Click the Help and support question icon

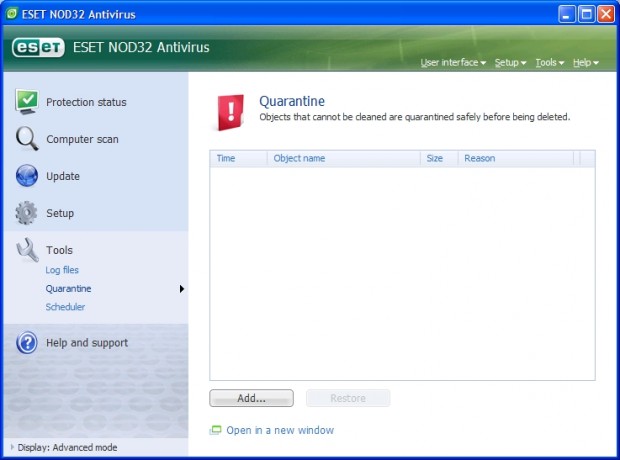27,343
